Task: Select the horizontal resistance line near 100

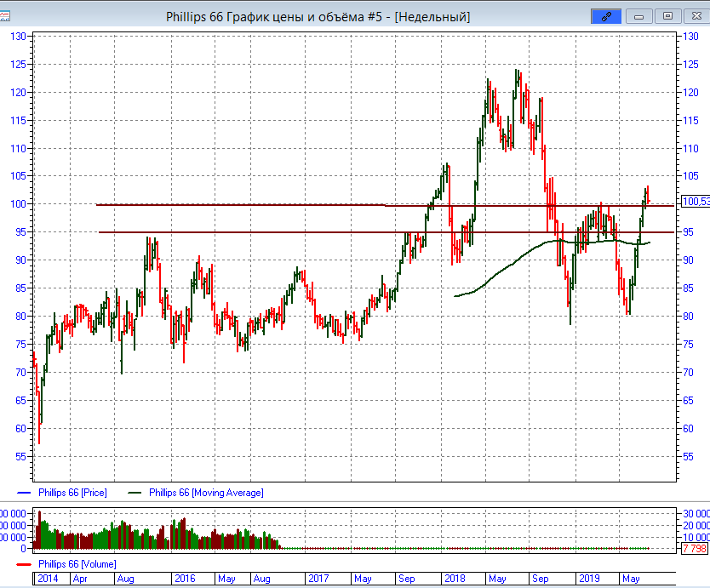Action: pos(255,204)
